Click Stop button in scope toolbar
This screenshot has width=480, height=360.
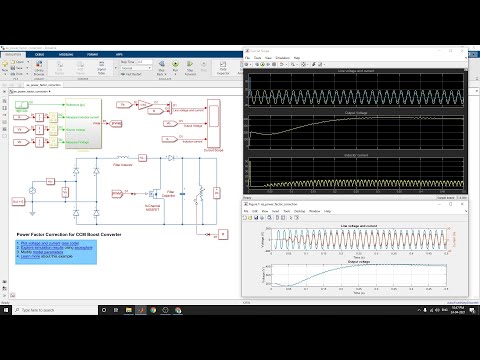274,64
